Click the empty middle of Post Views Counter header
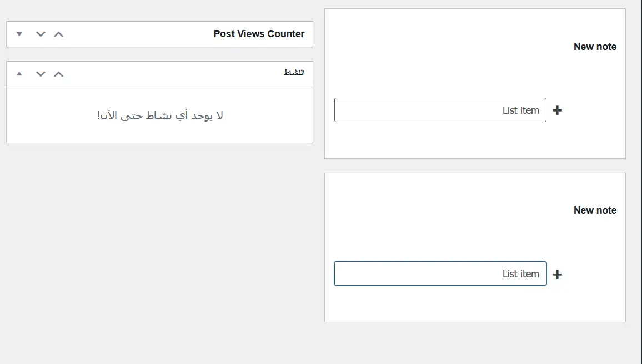 point(139,34)
